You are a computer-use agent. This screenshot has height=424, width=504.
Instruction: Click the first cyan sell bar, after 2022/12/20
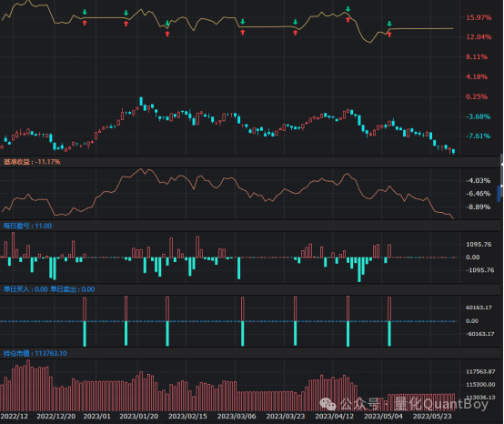coord(85,334)
